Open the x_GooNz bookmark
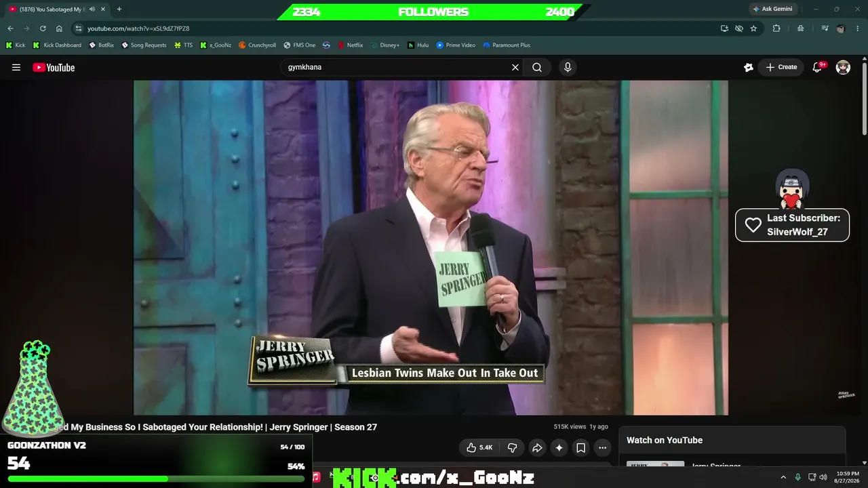The height and width of the screenshot is (488, 868). point(216,45)
